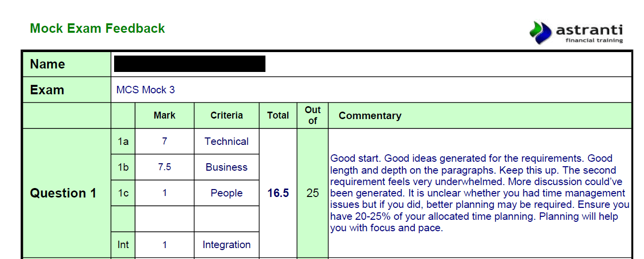The height and width of the screenshot is (259, 644).
Task: Click the Out of column header
Action: (x=313, y=115)
